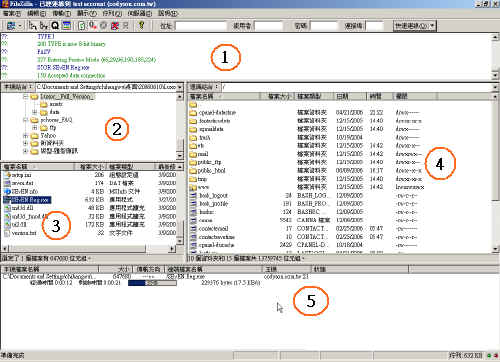Image resolution: width=500 pixels, height=362 pixels.
Task: Open the Site Manager toolbar icon
Action: tap(11, 26)
